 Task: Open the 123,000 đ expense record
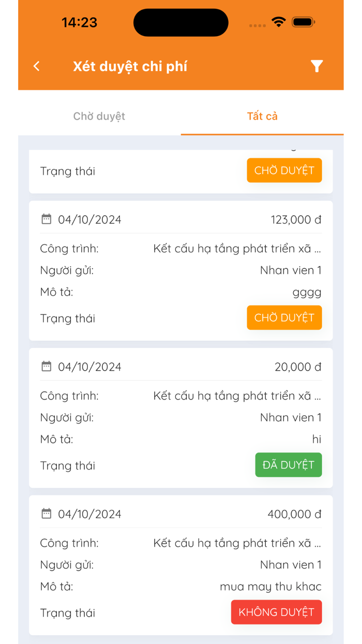click(181, 268)
